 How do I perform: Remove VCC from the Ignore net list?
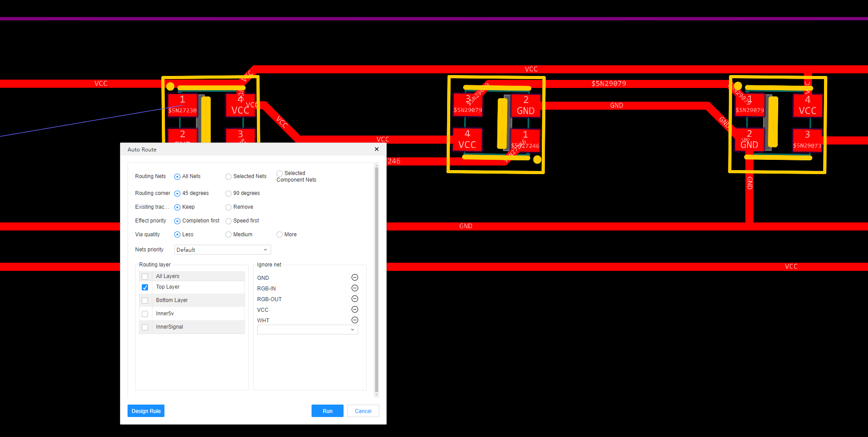tap(355, 309)
